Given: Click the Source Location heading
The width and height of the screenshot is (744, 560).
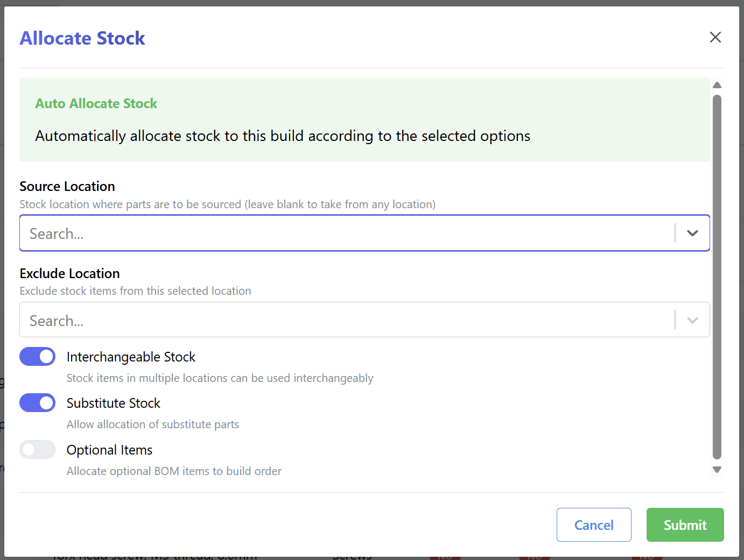Looking at the screenshot, I should pyautogui.click(x=67, y=186).
